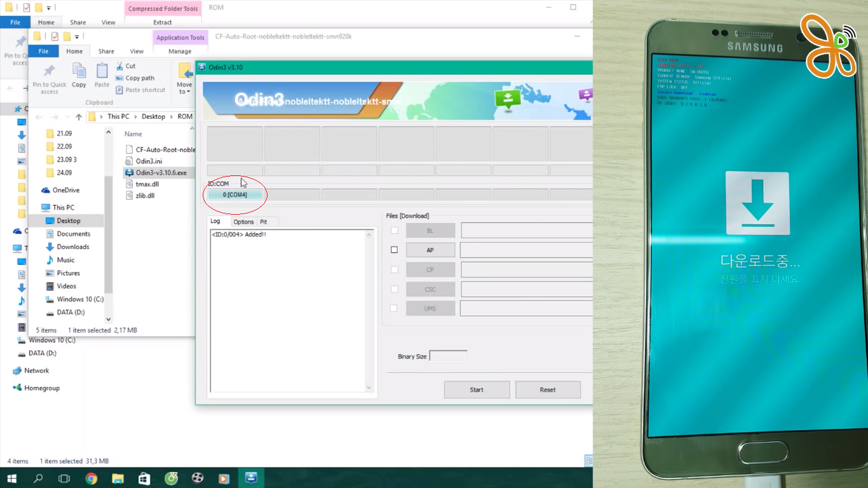
Task: Click Cut scissors in Clipboard group
Action: [120, 66]
